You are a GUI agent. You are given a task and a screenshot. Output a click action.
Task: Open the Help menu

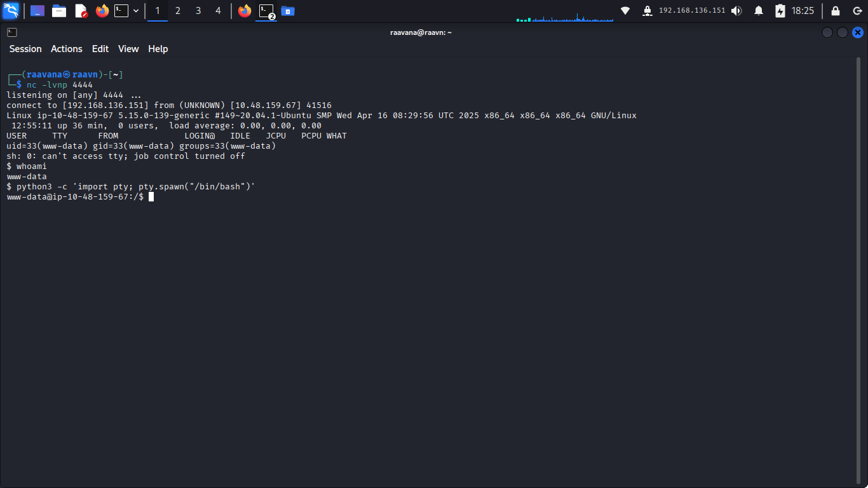coord(158,49)
